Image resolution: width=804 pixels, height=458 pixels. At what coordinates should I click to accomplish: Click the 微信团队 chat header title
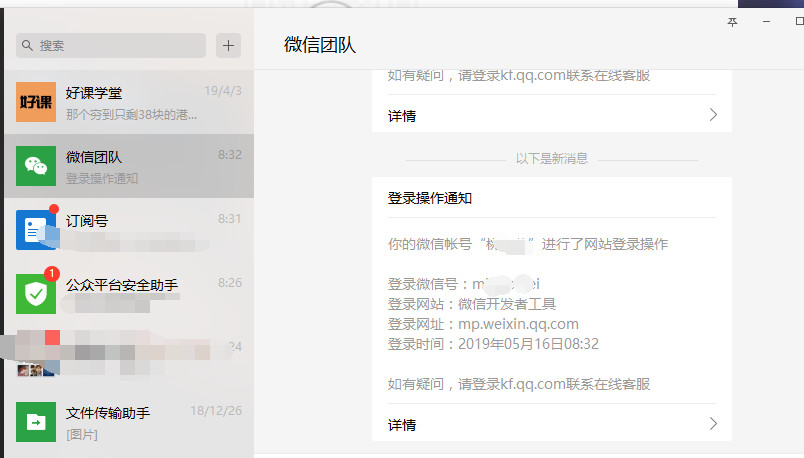click(320, 45)
